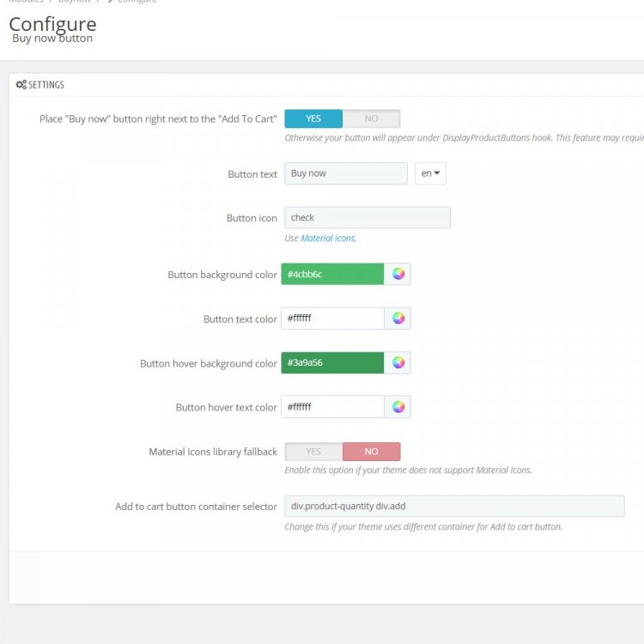Click the Modules breadcrumb item
This screenshot has width=644, height=644.
(26, 2)
